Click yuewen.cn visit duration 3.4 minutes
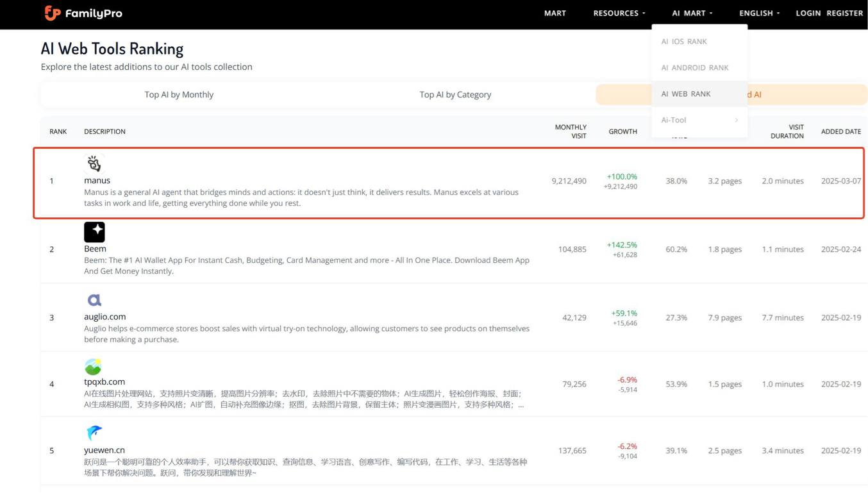This screenshot has height=493, width=868. [x=783, y=451]
